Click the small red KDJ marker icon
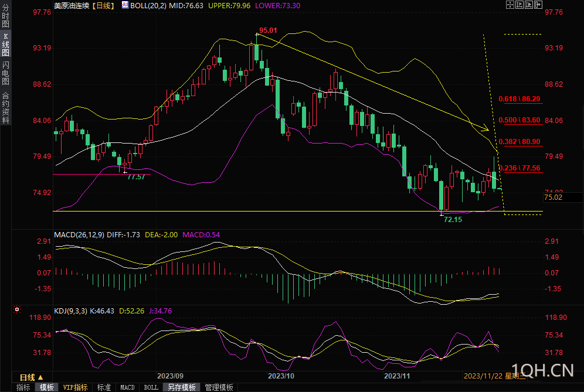 (x=17, y=309)
